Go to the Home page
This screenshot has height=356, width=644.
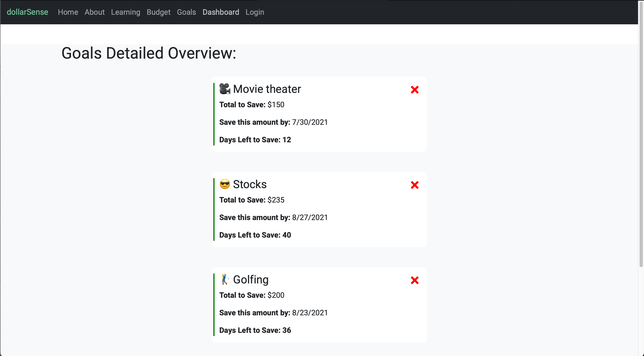[68, 12]
